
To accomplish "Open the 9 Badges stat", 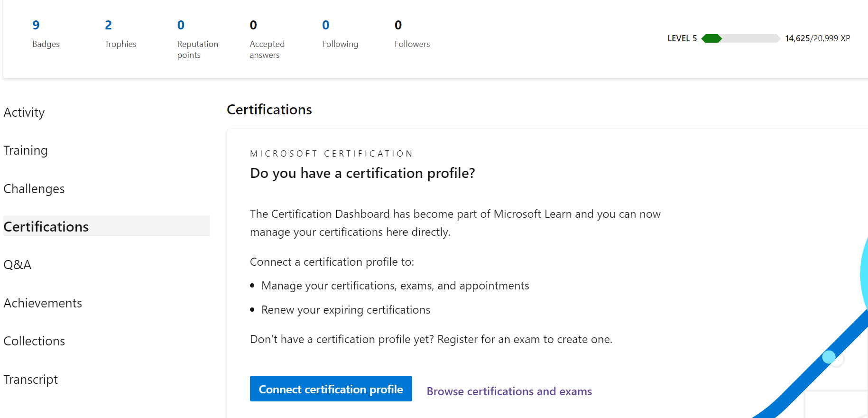I will click(46, 34).
